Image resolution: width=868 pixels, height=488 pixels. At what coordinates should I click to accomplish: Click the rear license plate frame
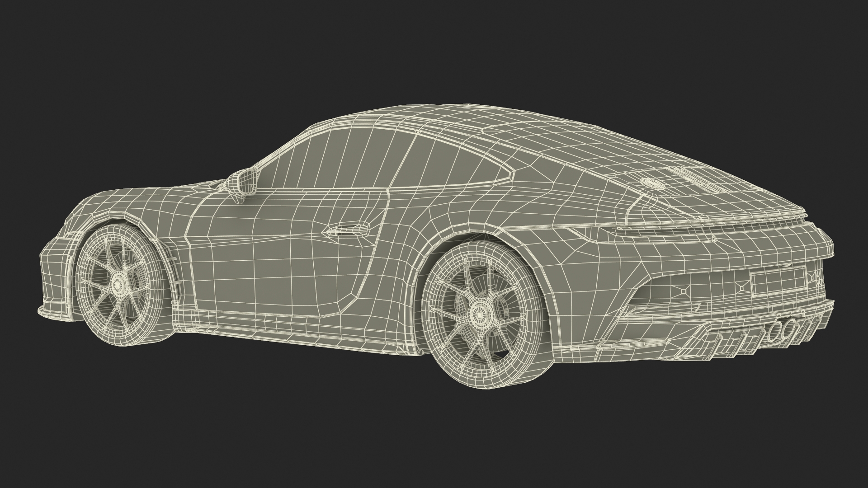[778, 282]
